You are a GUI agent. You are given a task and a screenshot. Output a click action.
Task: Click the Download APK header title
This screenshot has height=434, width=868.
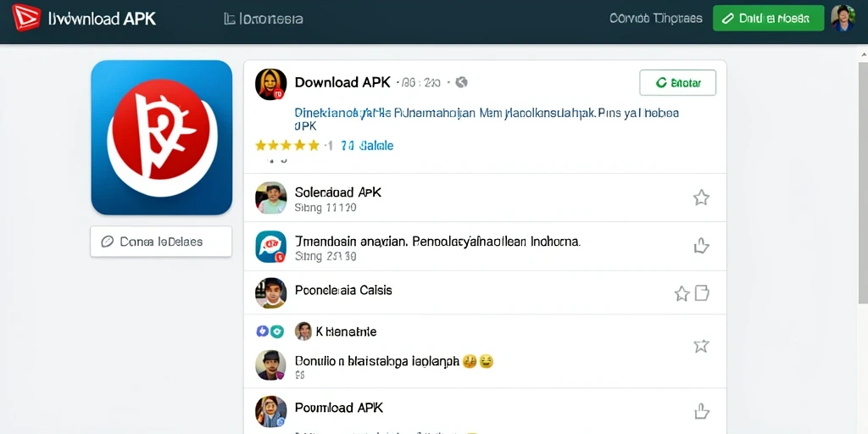(x=103, y=19)
